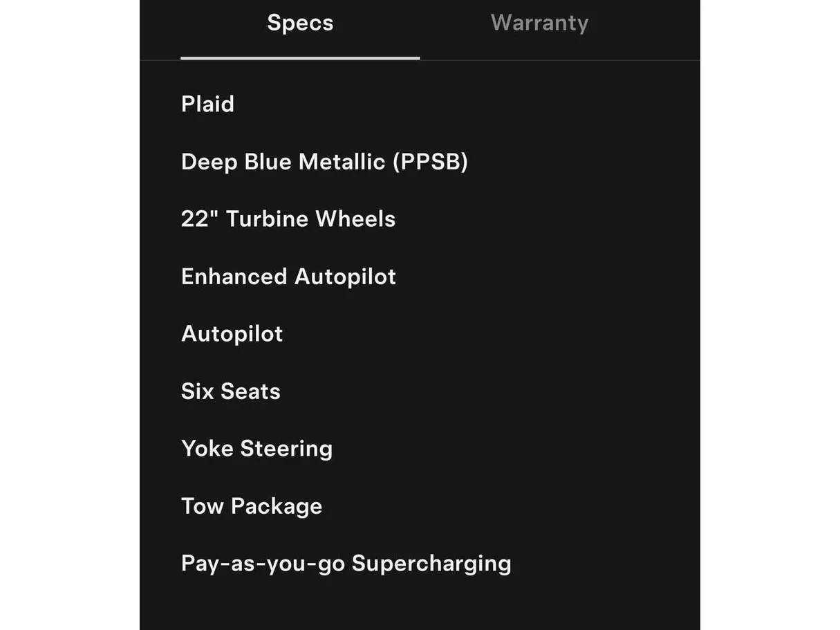Click the word Supercharging in the last item
Viewport: 840px width, 630px height.
[x=431, y=564]
